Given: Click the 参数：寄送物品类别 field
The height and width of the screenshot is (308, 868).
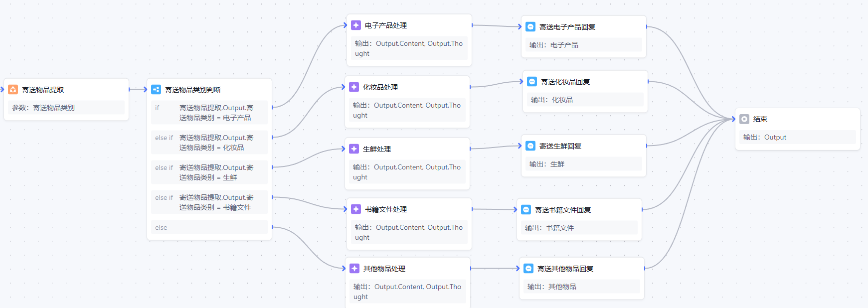Looking at the screenshot, I should pos(66,108).
